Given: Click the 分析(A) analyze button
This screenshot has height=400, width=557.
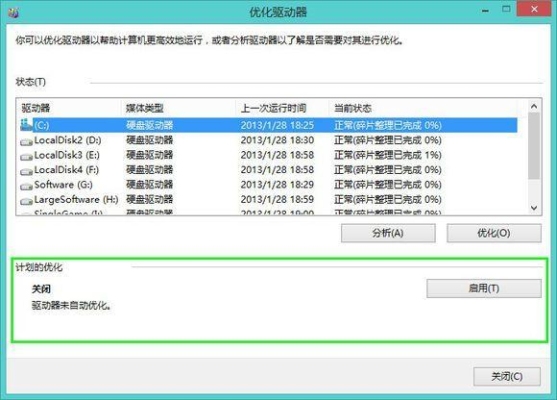Looking at the screenshot, I should [x=388, y=233].
